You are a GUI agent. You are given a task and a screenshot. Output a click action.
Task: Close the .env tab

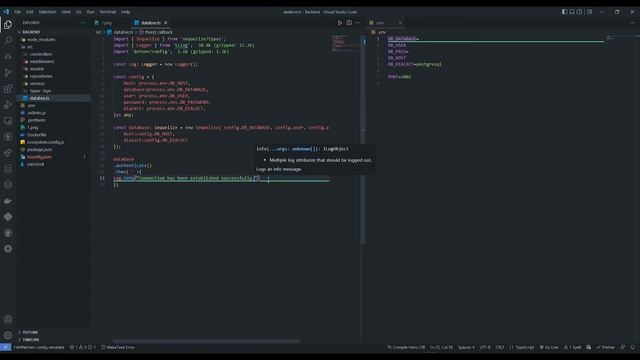click(400, 23)
